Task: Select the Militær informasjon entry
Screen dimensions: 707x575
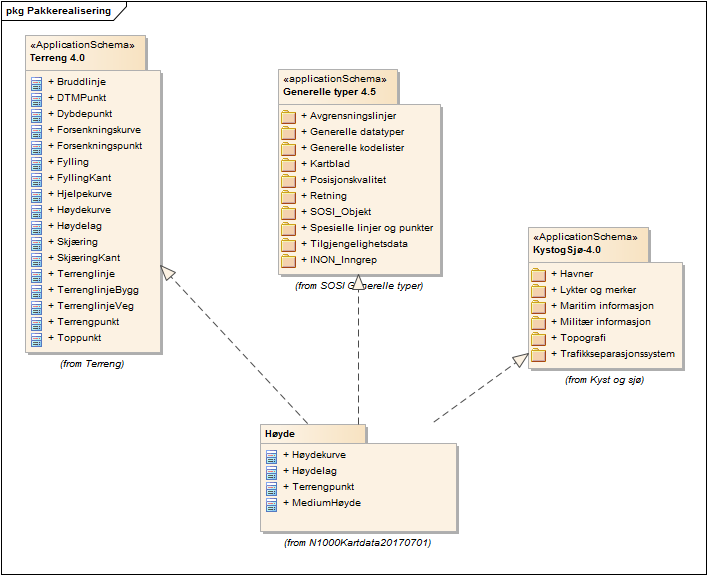Action: [x=604, y=322]
